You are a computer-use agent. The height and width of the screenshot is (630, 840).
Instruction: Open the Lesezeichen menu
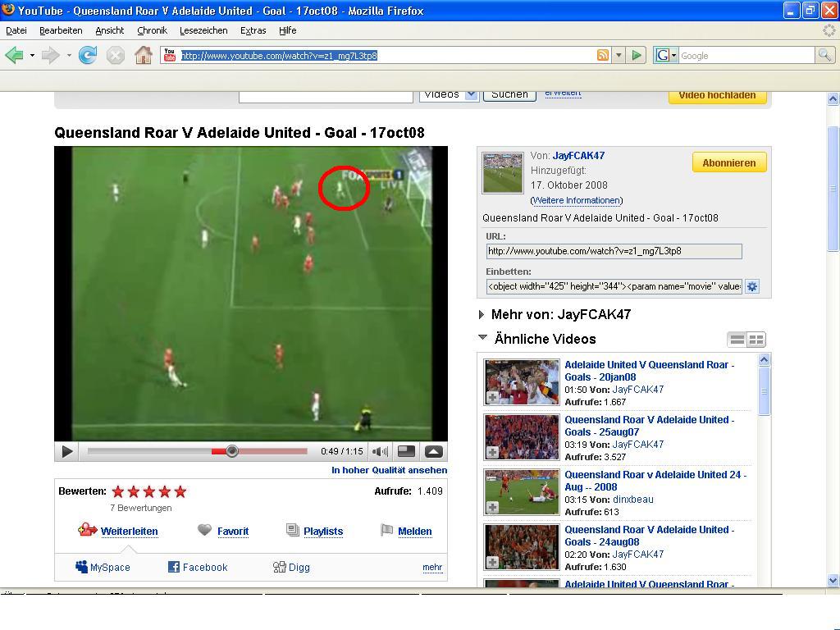pyautogui.click(x=203, y=30)
